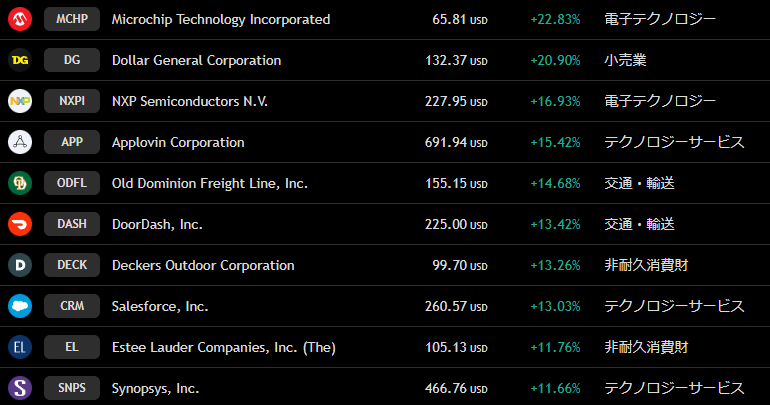Click the Old Dominion Freight logo icon
The image size is (770, 405).
20,183
